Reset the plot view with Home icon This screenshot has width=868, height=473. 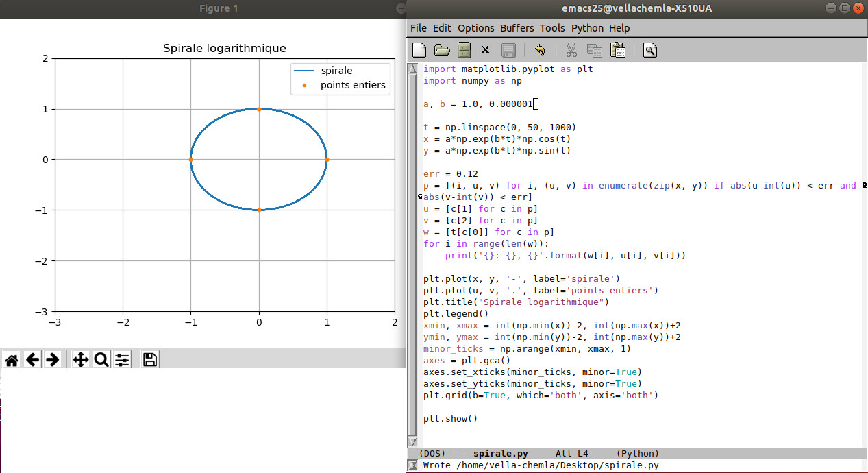12,360
